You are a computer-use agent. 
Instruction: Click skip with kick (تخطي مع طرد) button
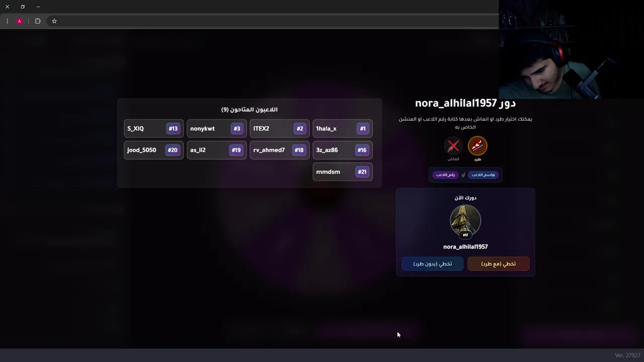coord(499,263)
